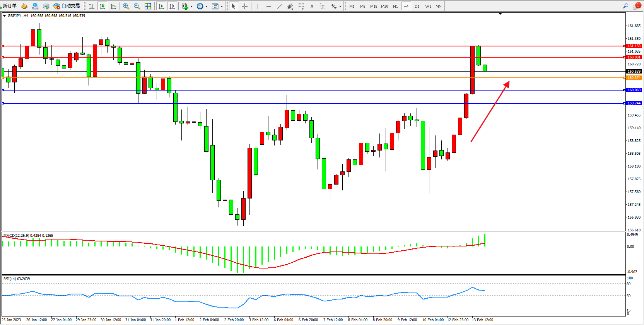Expand the periodicity clock dropdown
644x325 pixels.
pos(207,6)
